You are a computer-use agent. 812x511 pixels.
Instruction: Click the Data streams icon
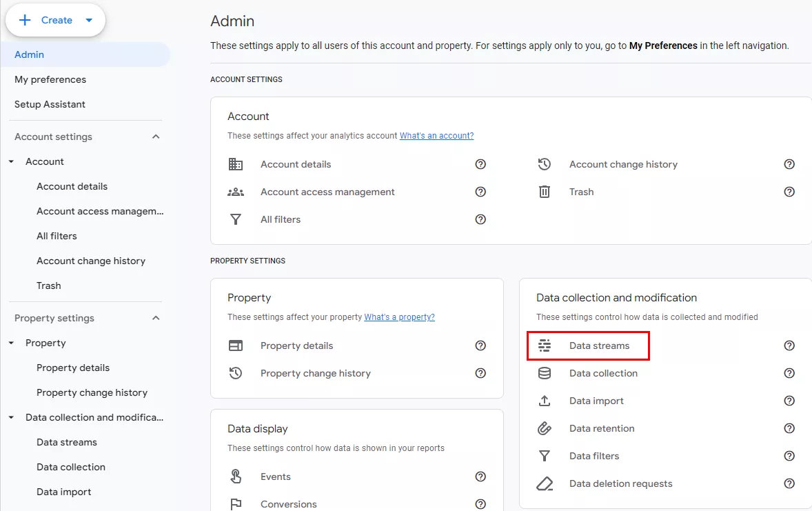pos(545,345)
